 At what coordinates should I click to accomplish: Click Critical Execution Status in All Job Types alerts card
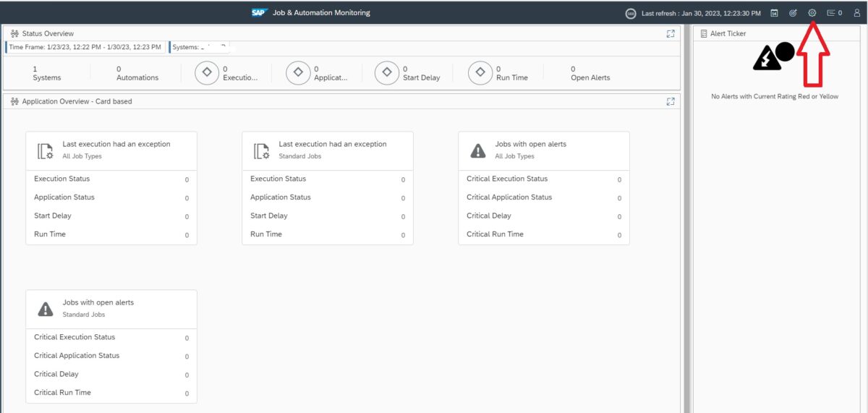point(544,179)
